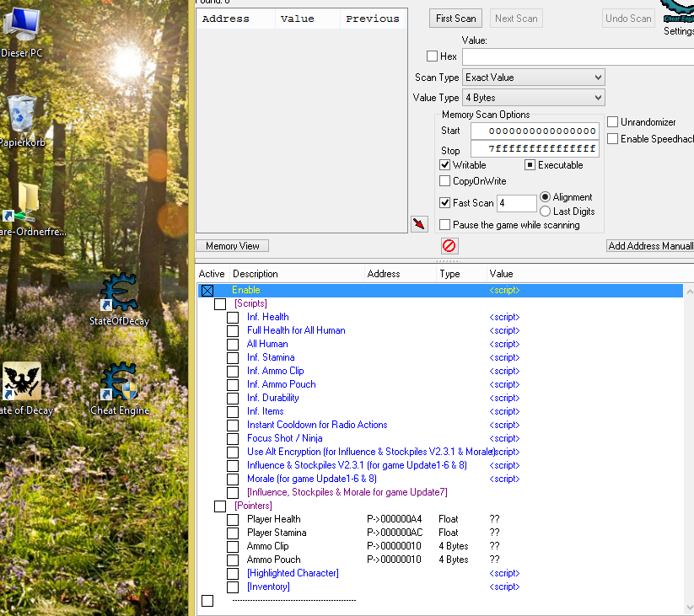Toggle the Fast Scan checkbox

pyautogui.click(x=444, y=202)
